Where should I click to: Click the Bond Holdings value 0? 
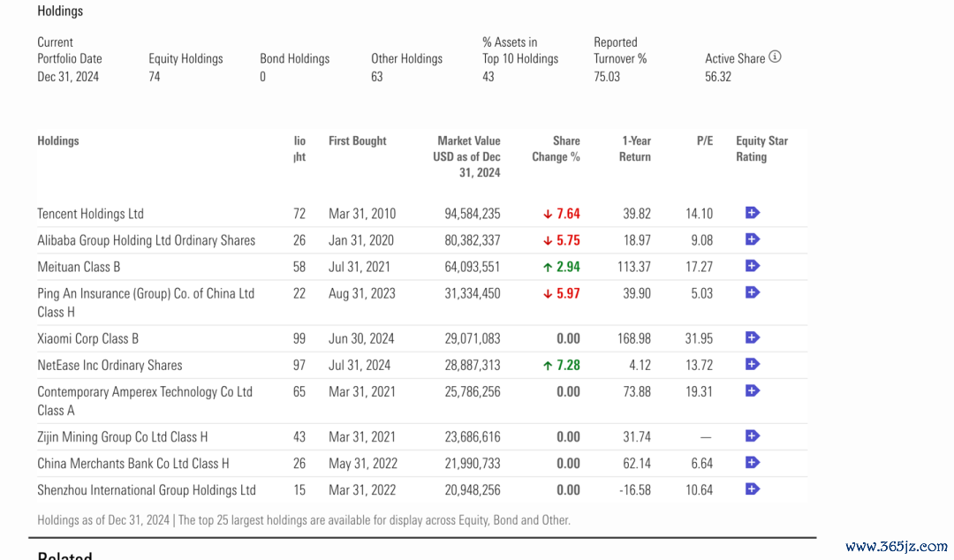click(x=263, y=77)
